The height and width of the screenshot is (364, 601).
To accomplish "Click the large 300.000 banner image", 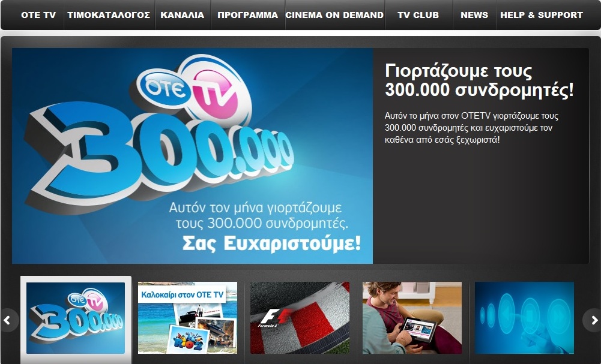I will click(x=192, y=156).
